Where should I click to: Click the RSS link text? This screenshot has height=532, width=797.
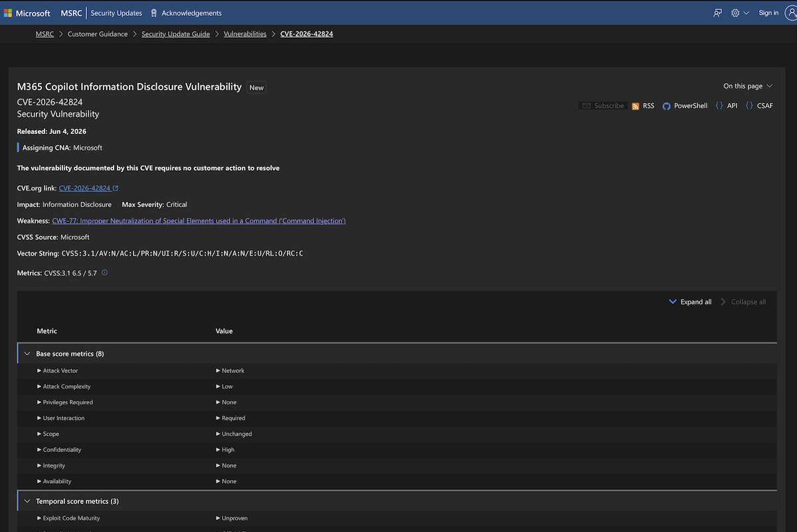[x=648, y=106]
